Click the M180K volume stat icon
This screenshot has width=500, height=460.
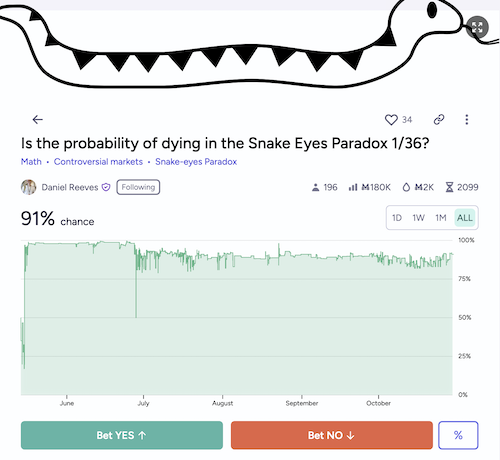[x=353, y=187]
